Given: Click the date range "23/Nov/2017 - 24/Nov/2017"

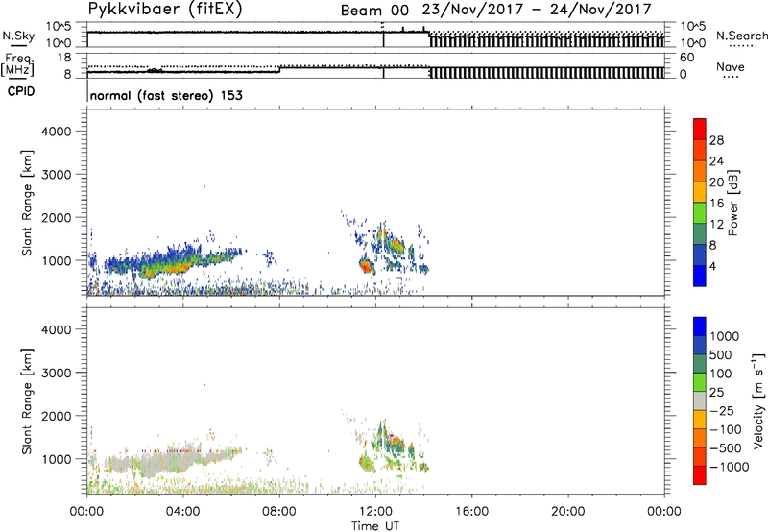Looking at the screenshot, I should tap(537, 10).
